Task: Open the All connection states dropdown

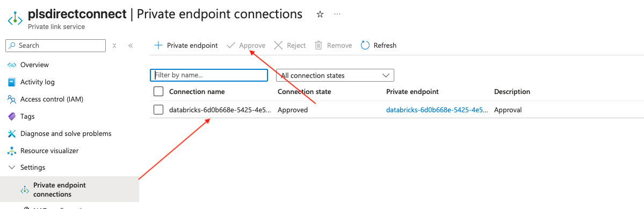Action: tap(335, 76)
